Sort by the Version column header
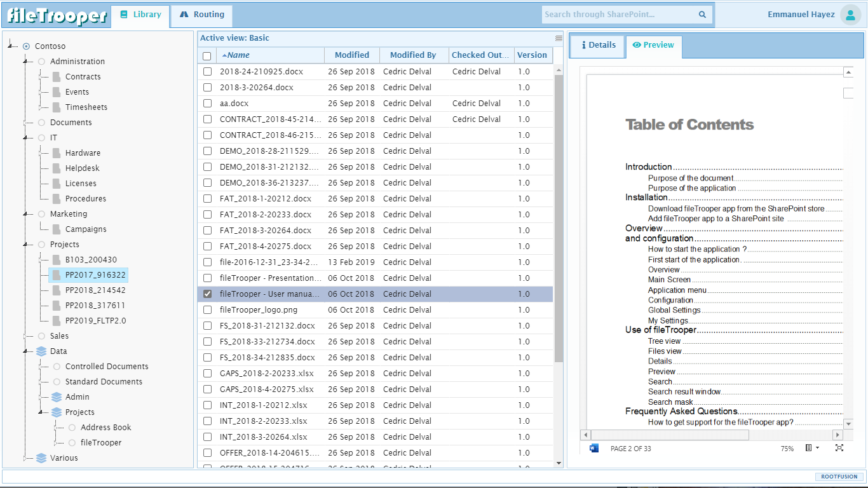 point(532,55)
